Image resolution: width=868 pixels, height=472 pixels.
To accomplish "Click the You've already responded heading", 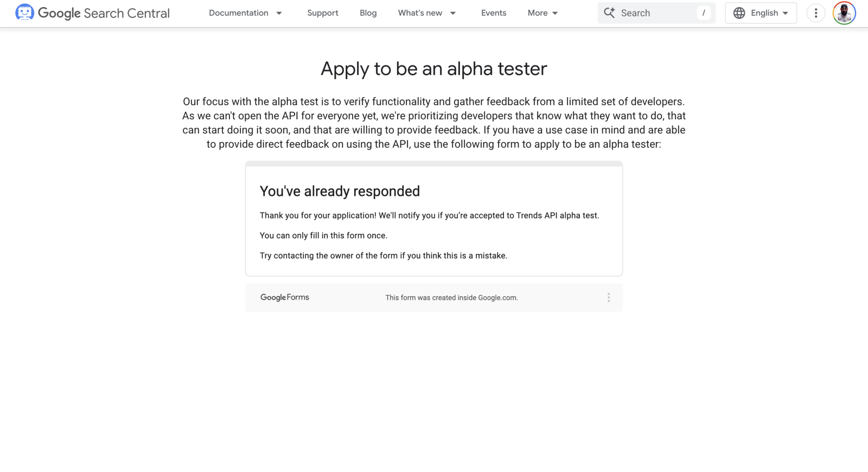I will [x=340, y=191].
